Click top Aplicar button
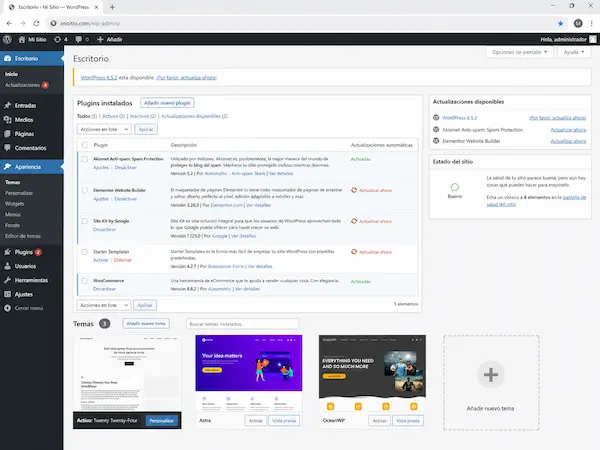The image size is (600, 450). pos(146,129)
